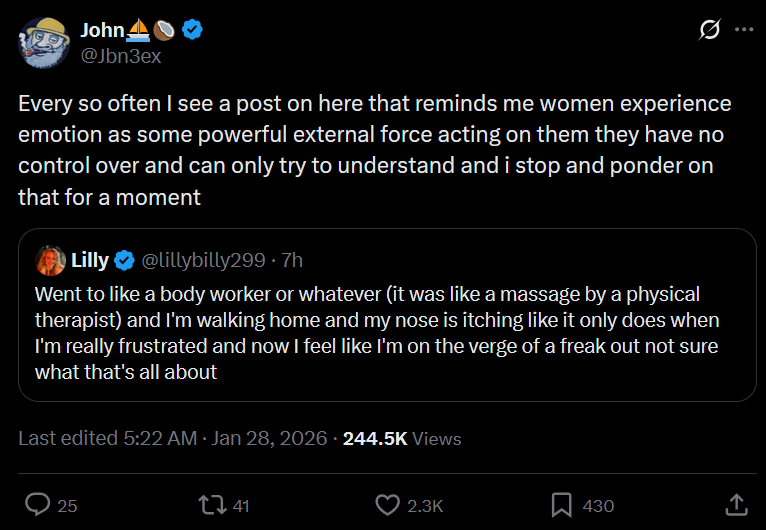Bookmark this post
The width and height of the screenshot is (766, 530).
pos(561,505)
